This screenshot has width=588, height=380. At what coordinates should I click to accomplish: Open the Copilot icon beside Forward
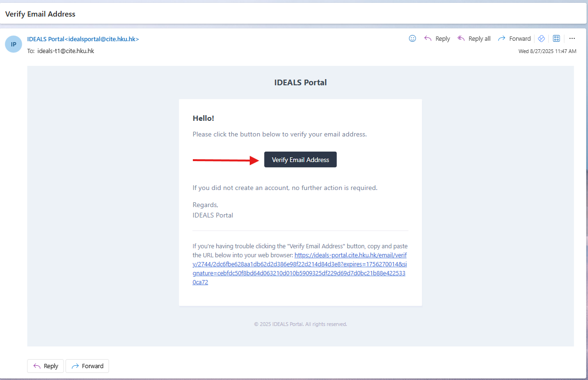(x=542, y=39)
